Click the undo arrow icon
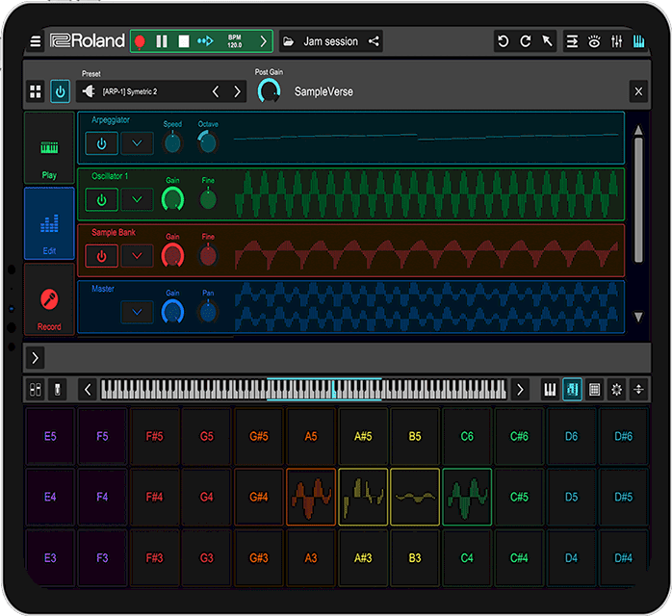 tap(503, 41)
